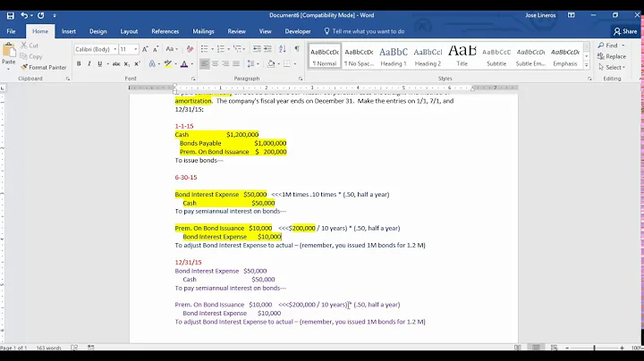The width and height of the screenshot is (644, 361).
Task: Sort the selected text
Action: [x=283, y=49]
